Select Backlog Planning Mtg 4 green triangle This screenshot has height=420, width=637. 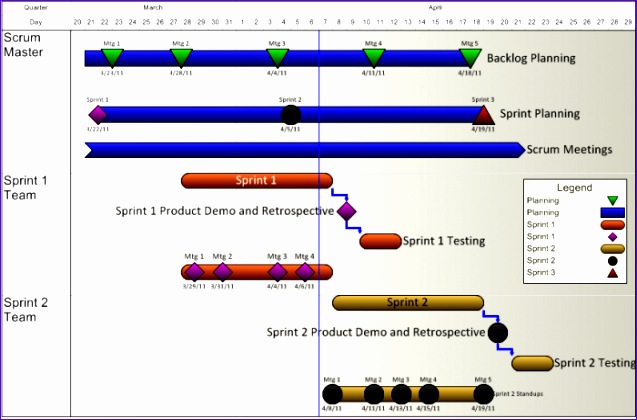374,58
